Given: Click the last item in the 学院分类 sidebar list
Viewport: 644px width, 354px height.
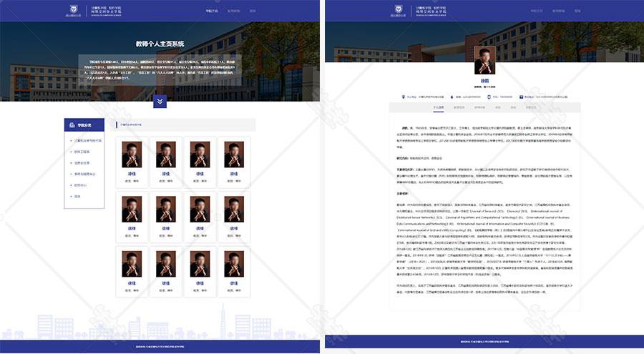Looking at the screenshot, I should tap(78, 195).
